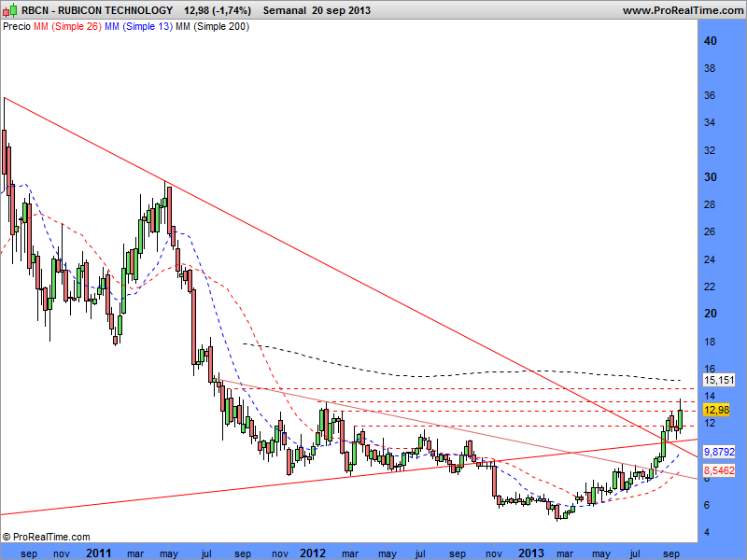Click the price value 12,98 (-1,74%) in header
The width and height of the screenshot is (747, 560).
[218, 10]
